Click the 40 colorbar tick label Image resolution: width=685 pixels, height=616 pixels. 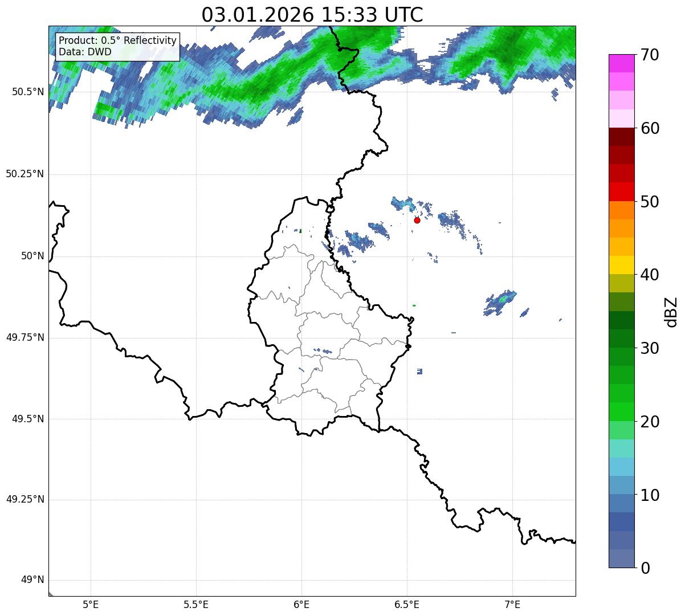[649, 275]
